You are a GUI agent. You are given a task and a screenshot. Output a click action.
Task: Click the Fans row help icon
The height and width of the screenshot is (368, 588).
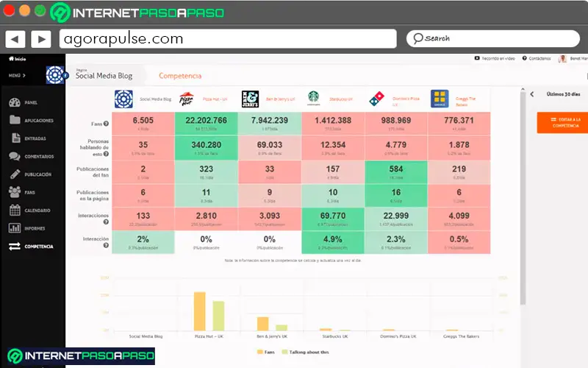point(106,124)
